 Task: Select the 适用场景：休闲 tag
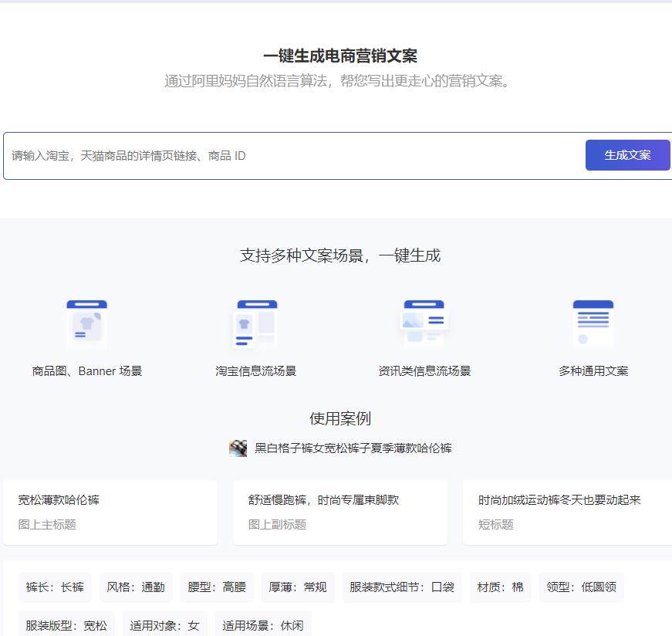(x=263, y=626)
